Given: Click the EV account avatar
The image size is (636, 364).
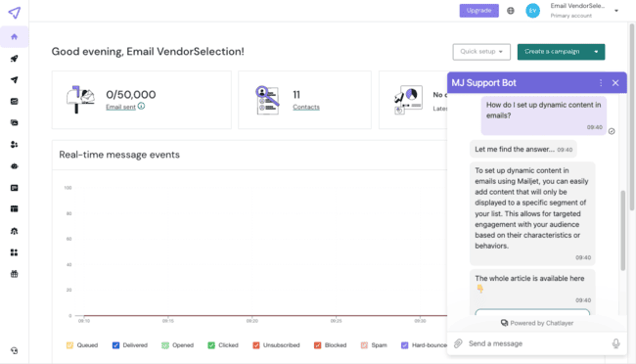Looking at the screenshot, I should [x=532, y=11].
